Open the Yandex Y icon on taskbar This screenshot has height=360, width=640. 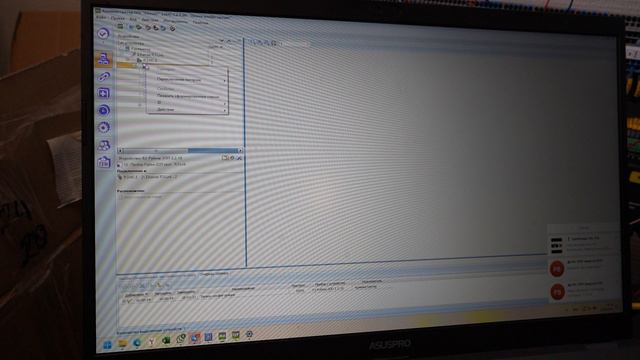[151, 341]
